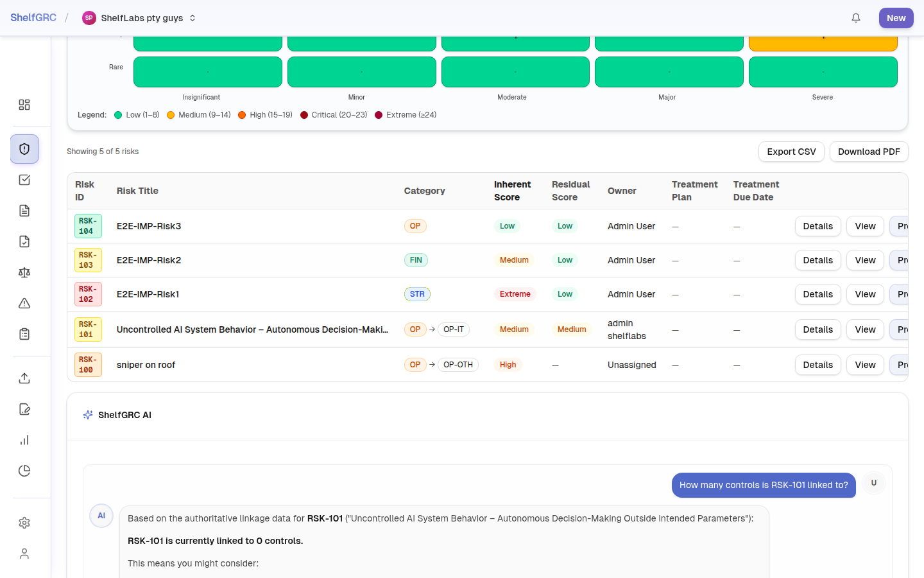Viewport: 924px width, 578px height.
Task: Click the Risk Title column header
Action: 137,191
